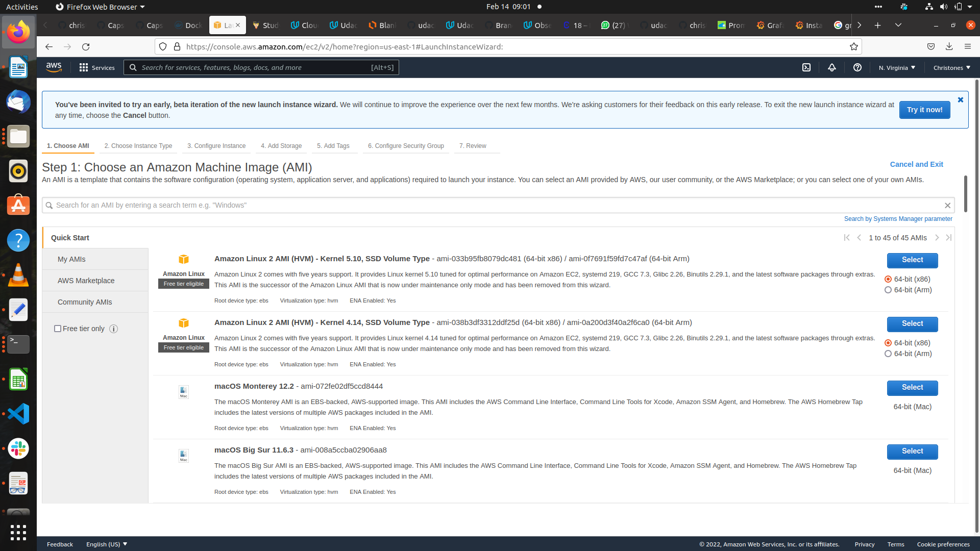Open the Community AMIs tab
This screenshot has height=551, width=980.
click(x=85, y=302)
